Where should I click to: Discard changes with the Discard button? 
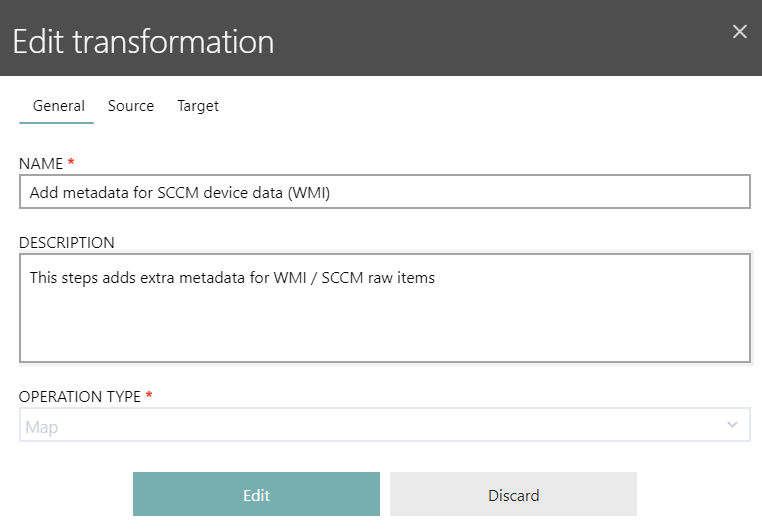513,495
